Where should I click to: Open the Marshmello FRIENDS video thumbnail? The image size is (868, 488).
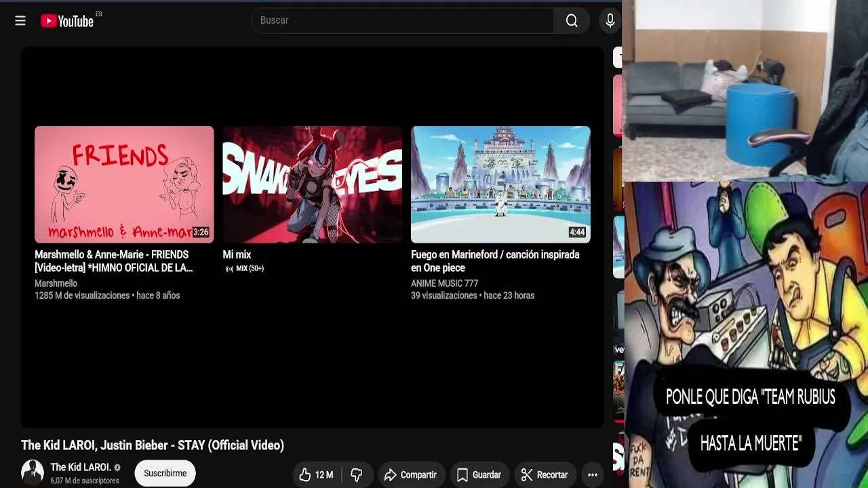124,184
